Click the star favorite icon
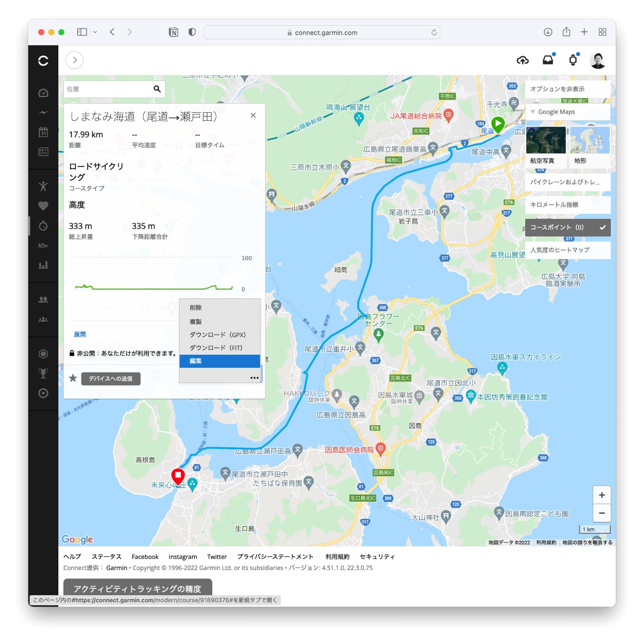 73,378
